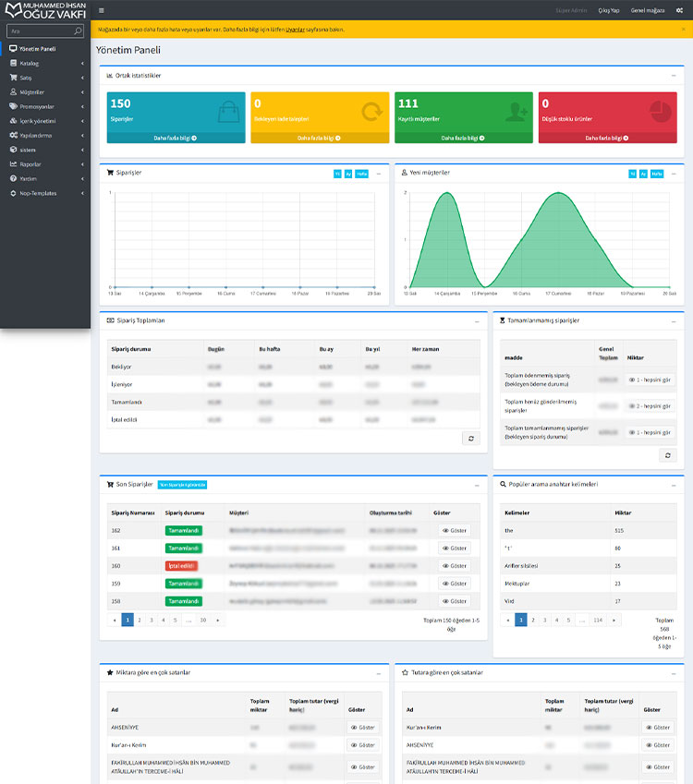Screen dimensions: 693x784
Task: Refresh the Tamamlanmamış siparişler panel
Action: [x=667, y=455]
